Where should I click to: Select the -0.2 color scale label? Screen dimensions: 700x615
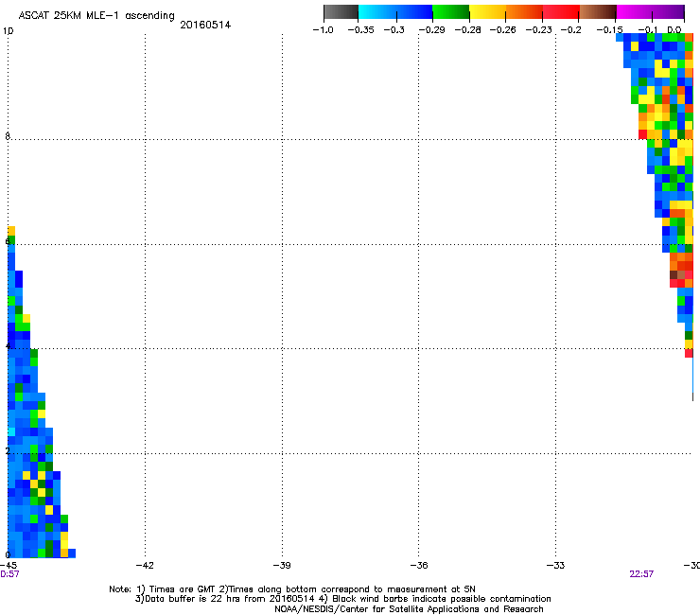(570, 30)
